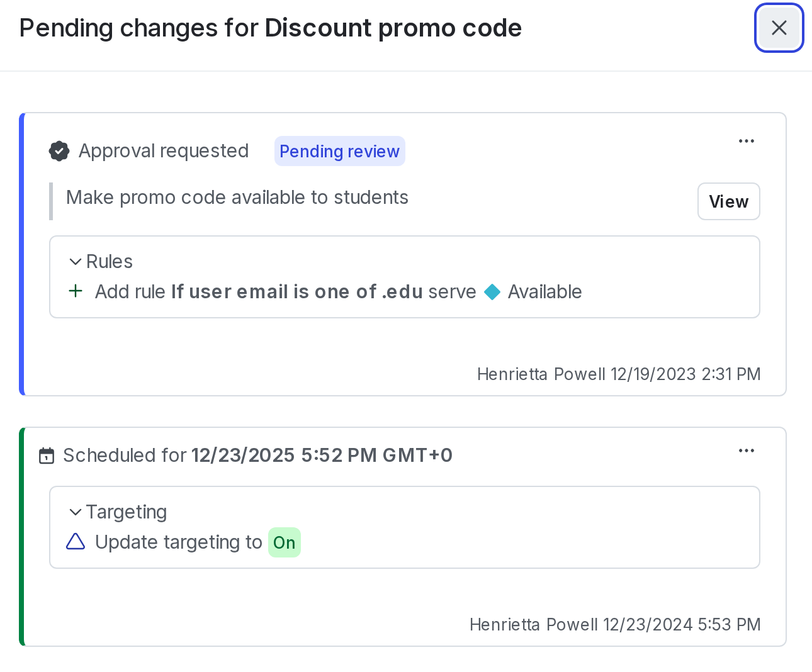Click the description 'Make promo code available to students'

(237, 198)
